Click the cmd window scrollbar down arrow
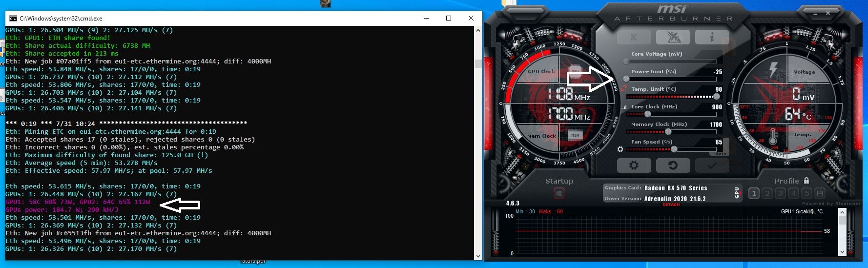The width and height of the screenshot is (868, 268). pos(478,256)
